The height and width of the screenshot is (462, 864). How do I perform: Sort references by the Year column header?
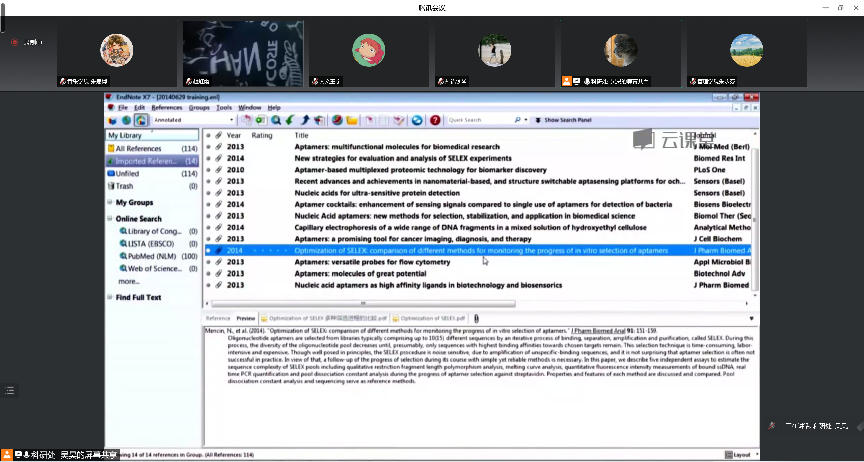point(234,135)
